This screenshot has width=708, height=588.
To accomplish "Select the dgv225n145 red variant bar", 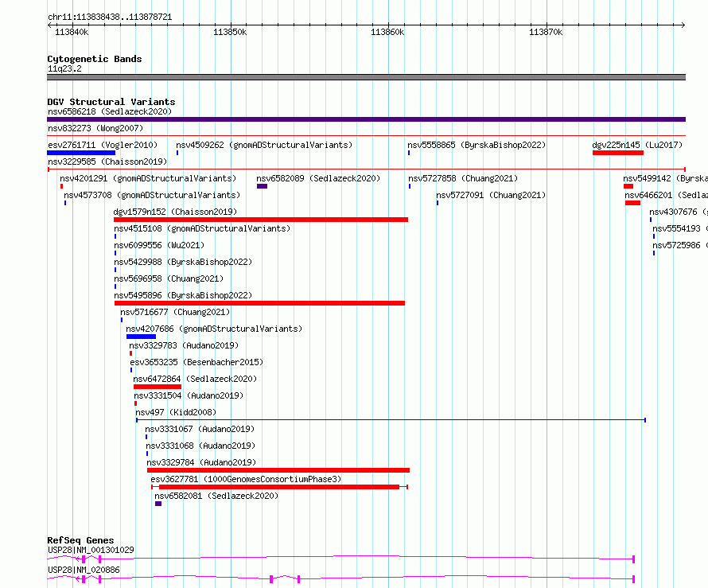I will [618, 153].
